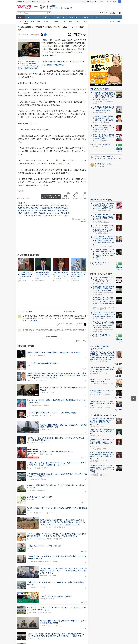Open the 13 comments count icon
The image size is (138, 644).
tap(32, 35)
